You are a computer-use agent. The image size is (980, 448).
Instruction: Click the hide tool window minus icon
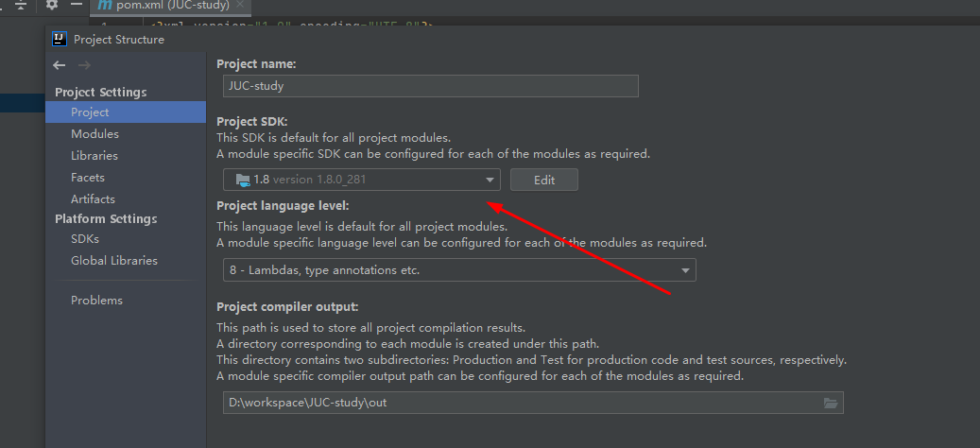(77, 5)
